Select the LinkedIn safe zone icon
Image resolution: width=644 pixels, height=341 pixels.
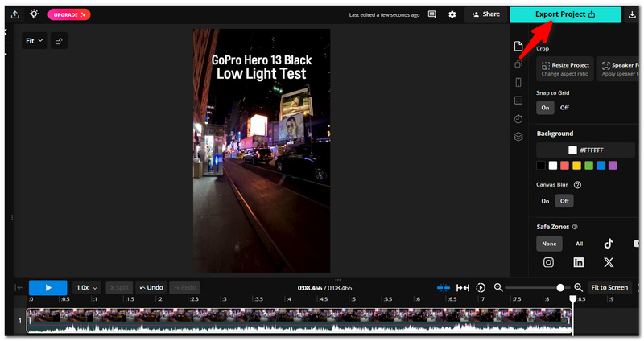pos(579,262)
